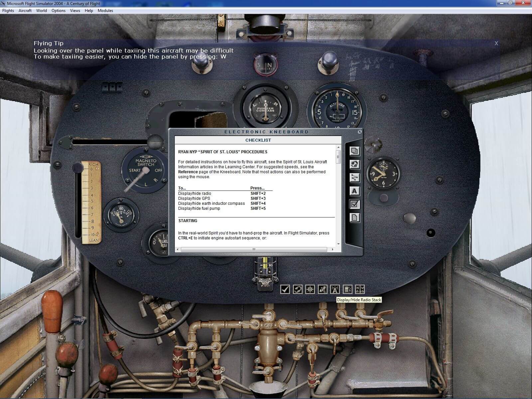
Task: Select the kneeboard checklist checkbox page
Action: (x=354, y=204)
